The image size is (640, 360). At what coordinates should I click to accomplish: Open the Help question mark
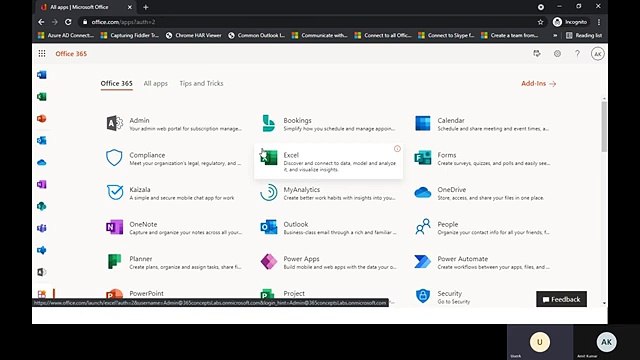point(577,53)
